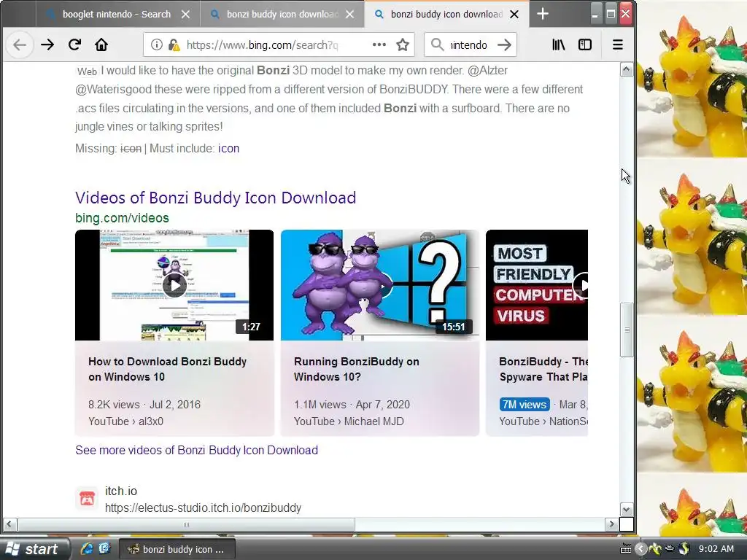Click the 7M views badge
The width and height of the screenshot is (747, 560).
pos(524,404)
